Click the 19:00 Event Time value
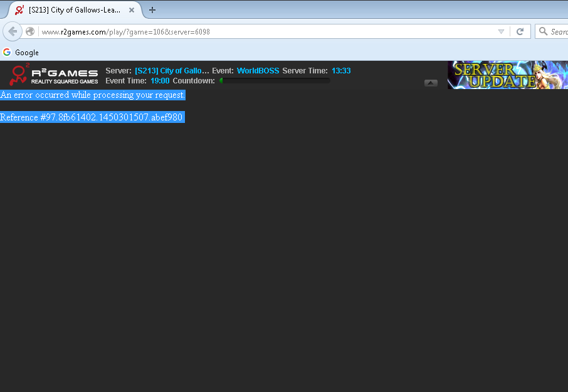Viewport: 568px width, 392px height. [x=160, y=81]
